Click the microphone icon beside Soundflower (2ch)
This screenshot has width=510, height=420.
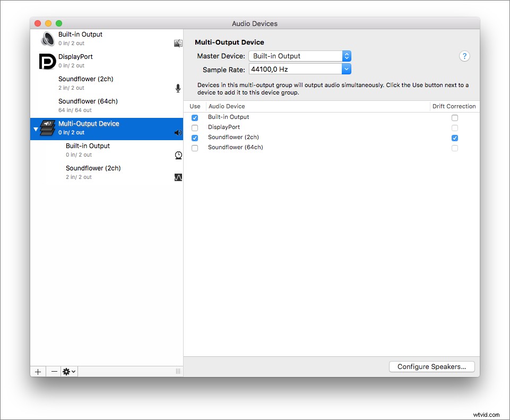click(178, 88)
